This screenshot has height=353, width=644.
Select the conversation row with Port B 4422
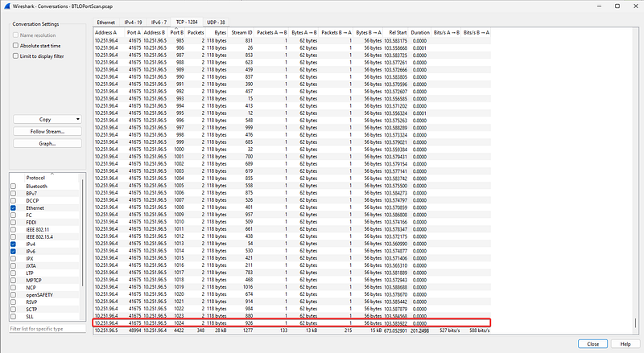click(x=291, y=330)
